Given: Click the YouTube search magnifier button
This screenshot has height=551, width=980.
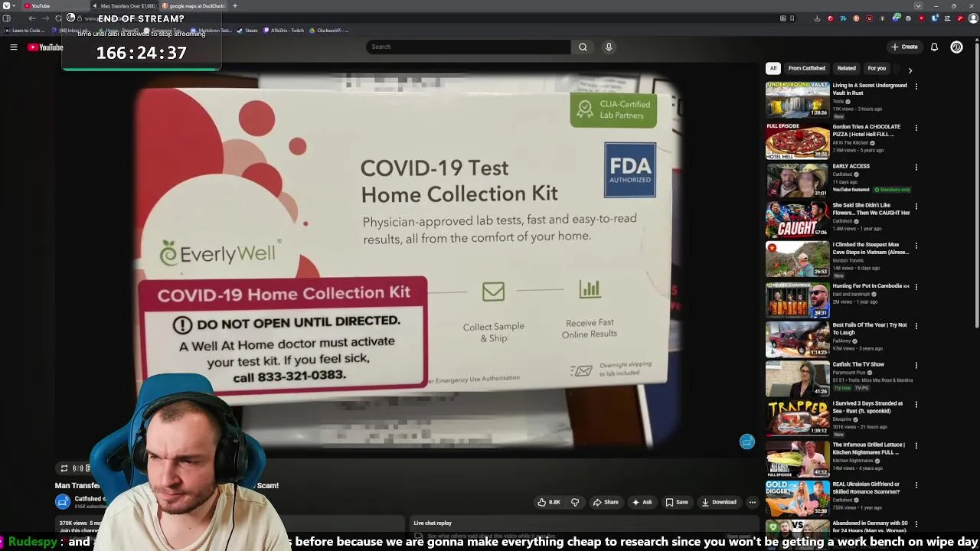Looking at the screenshot, I should coord(583,47).
